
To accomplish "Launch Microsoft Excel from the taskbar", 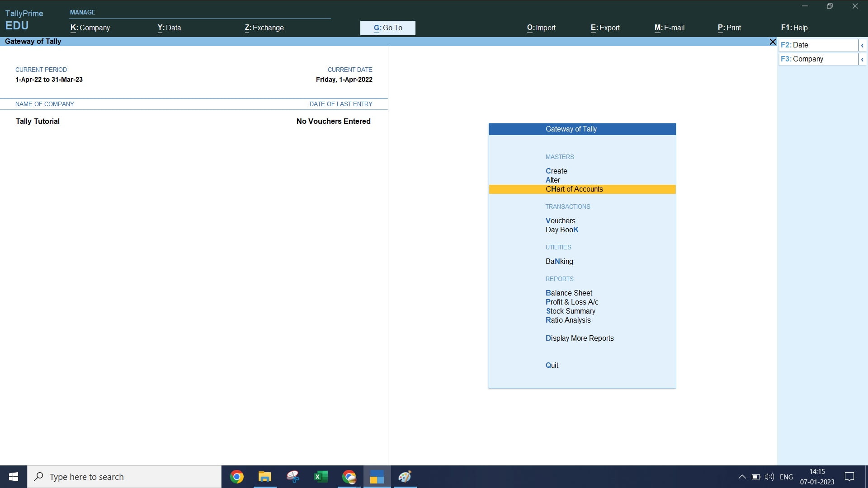I will click(321, 477).
